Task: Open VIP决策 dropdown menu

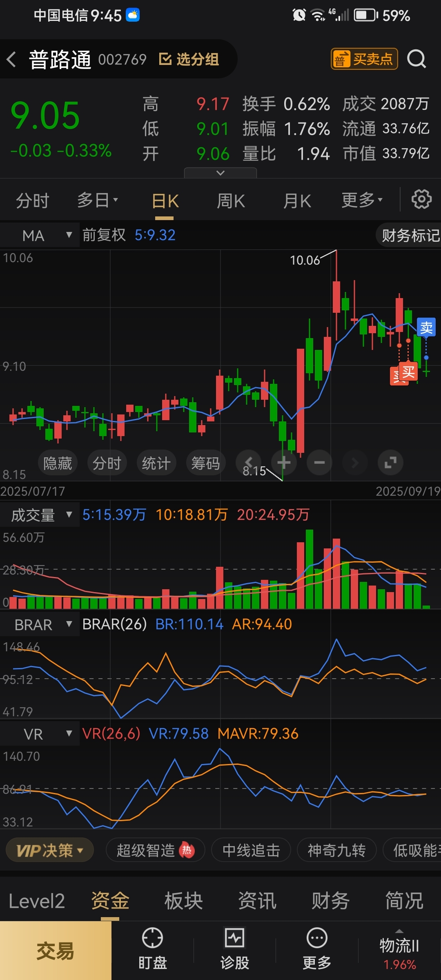Action: [x=50, y=851]
